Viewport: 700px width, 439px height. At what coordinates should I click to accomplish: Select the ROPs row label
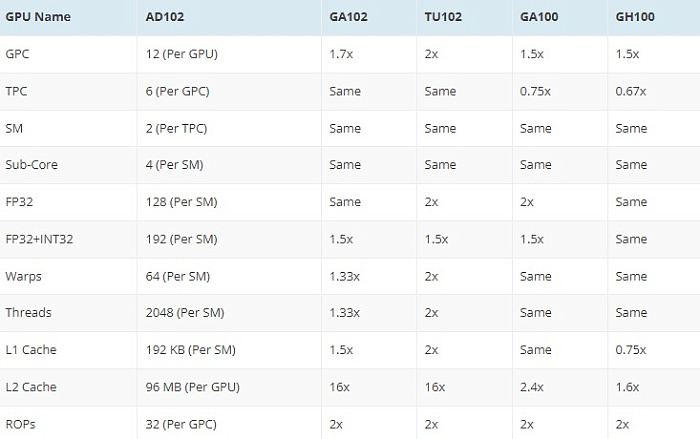21,424
